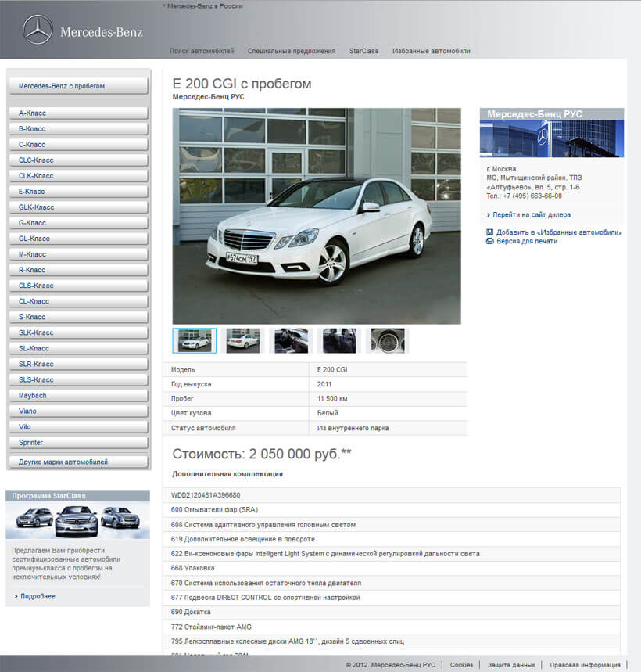Screen dimensions: 641x672
Task: Open E-Класс in the sidebar
Action: 78,192
